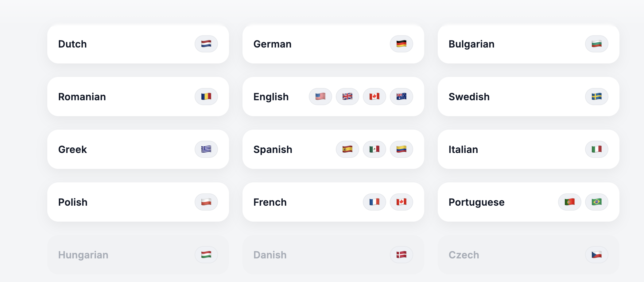Click the Portugal flag for Portuguese

[569, 202]
